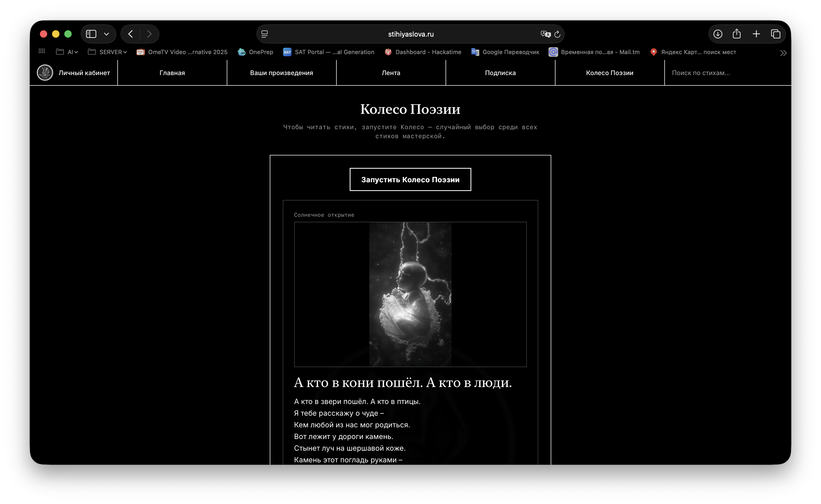
Task: Open a new tab with plus icon
Action: click(x=756, y=34)
